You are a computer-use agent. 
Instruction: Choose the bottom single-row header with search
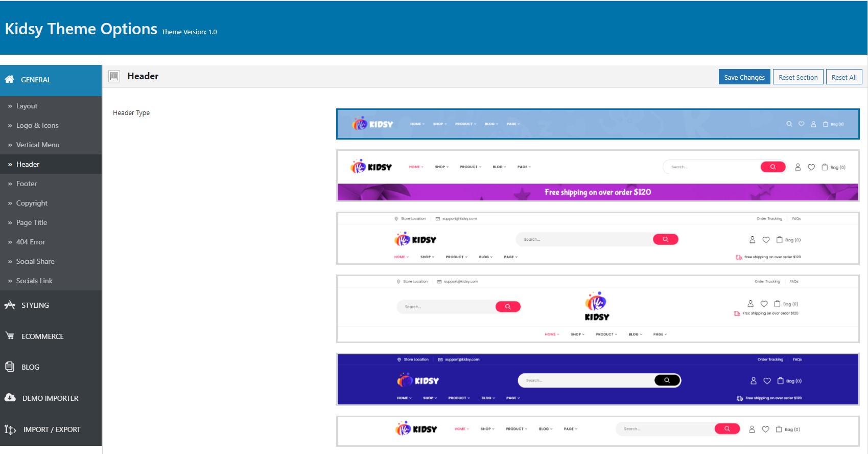[x=598, y=431]
